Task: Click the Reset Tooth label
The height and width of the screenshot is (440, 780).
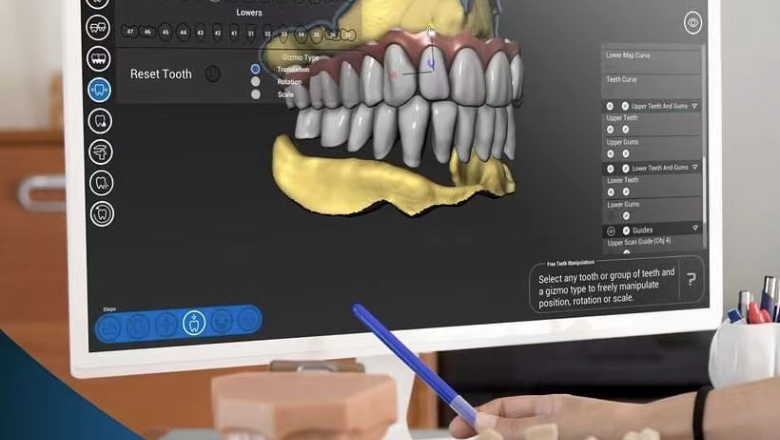Action: click(161, 74)
